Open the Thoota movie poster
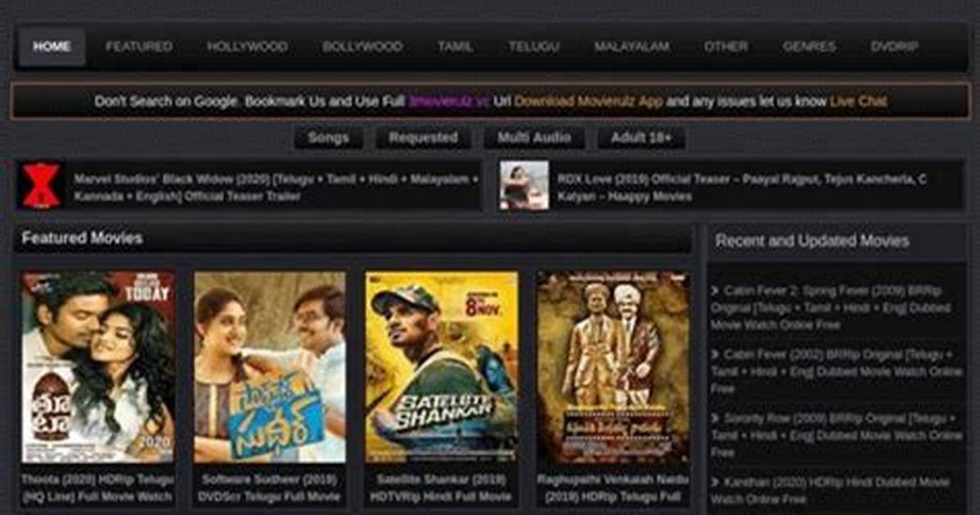The image size is (980, 515). pos(98,367)
